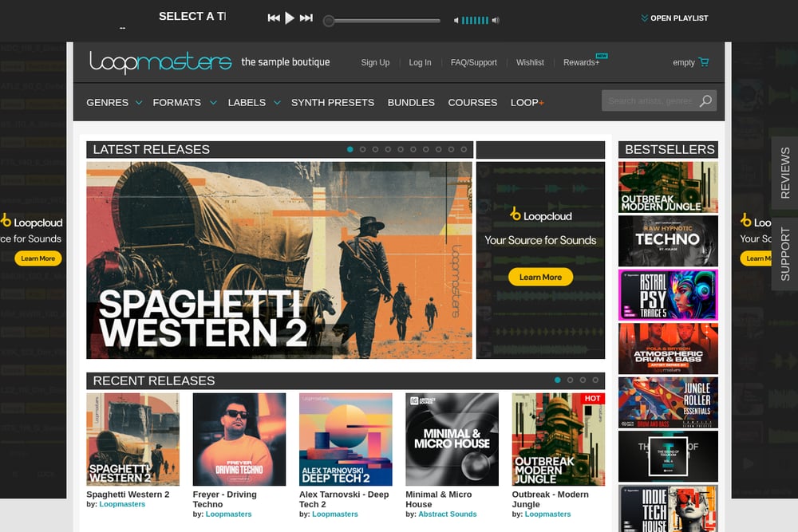Image resolution: width=798 pixels, height=532 pixels.
Task: Skip to the previous track
Action: 274,18
